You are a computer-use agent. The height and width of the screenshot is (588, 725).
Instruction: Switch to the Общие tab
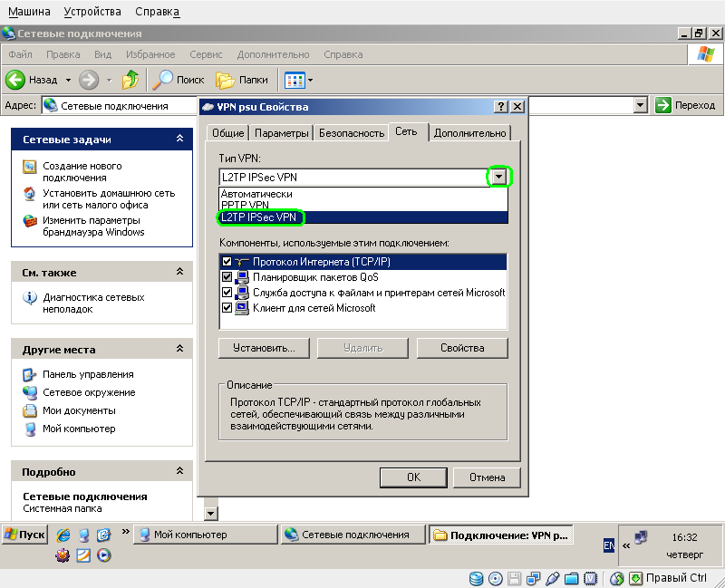[228, 133]
